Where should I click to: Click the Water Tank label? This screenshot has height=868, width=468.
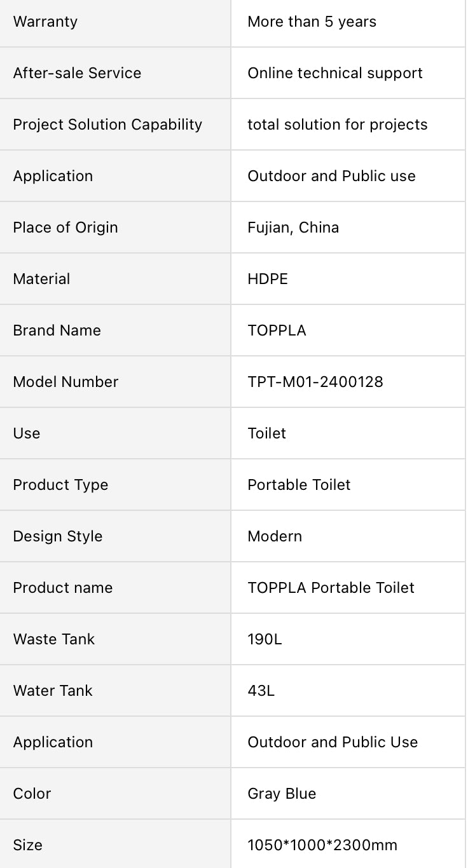coord(53,691)
